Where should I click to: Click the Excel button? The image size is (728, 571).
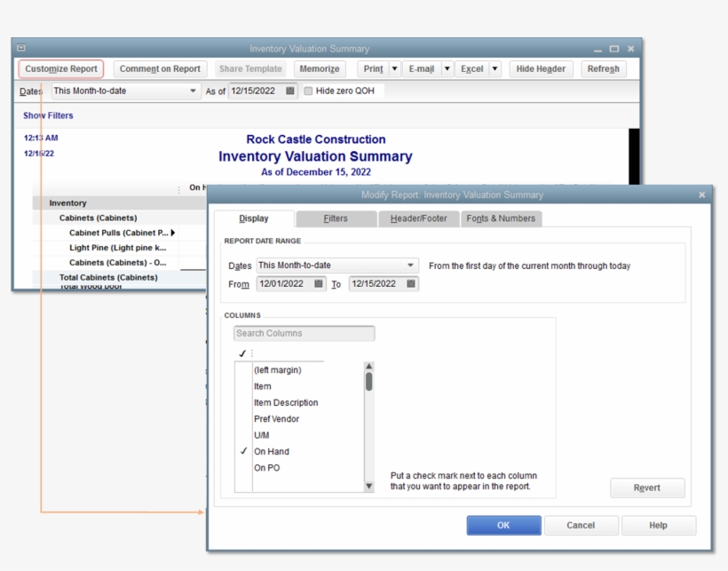click(x=472, y=68)
